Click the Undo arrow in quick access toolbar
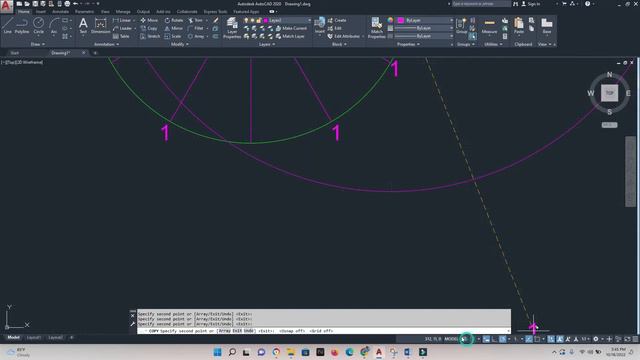 (x=76, y=4)
